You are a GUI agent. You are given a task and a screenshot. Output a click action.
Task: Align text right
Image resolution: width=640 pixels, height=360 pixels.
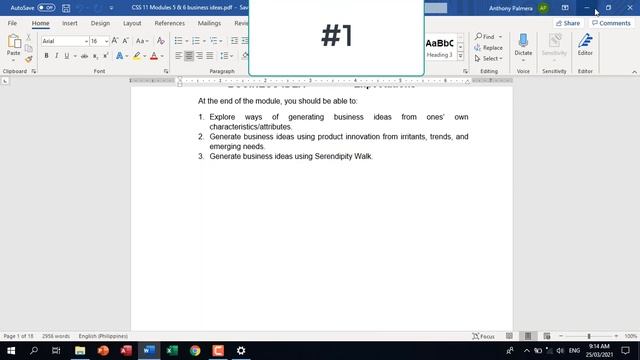tap(199, 56)
